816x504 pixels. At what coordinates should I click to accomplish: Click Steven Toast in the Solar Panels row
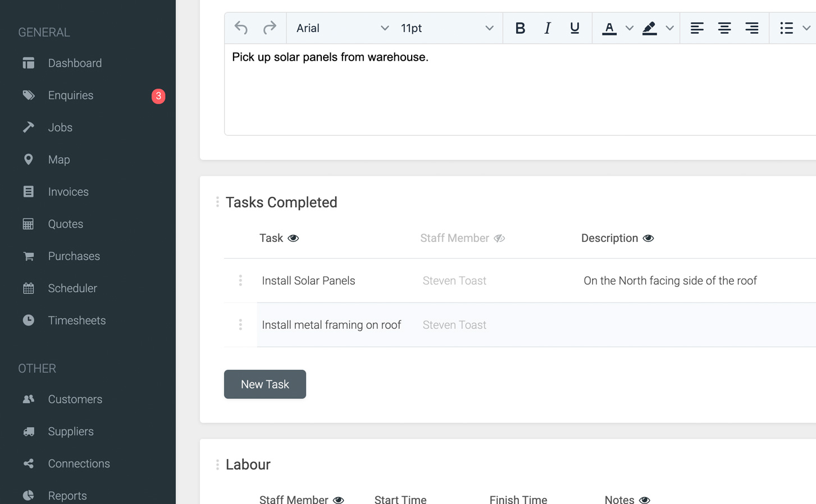(454, 281)
